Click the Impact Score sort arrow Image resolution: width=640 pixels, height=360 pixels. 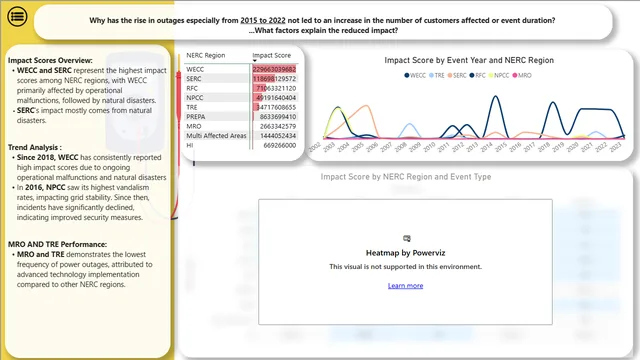tap(255, 61)
